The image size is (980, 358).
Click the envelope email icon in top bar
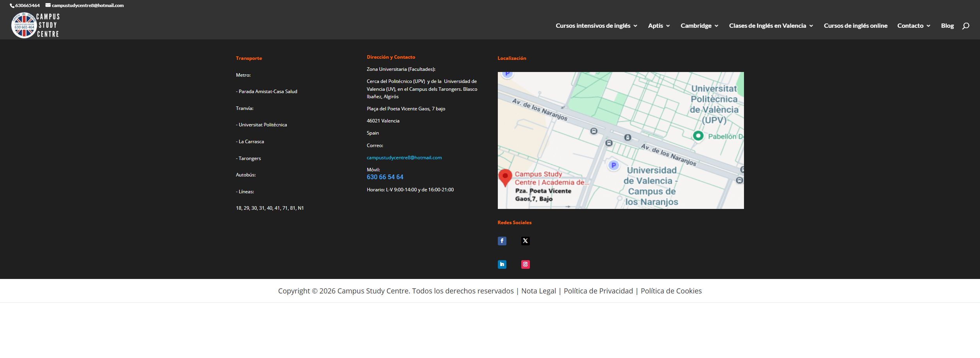coord(48,5)
